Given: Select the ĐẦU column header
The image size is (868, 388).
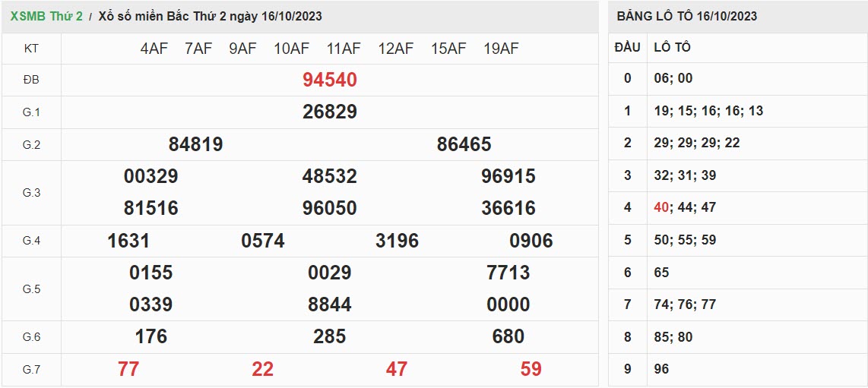Looking at the screenshot, I should [x=627, y=47].
